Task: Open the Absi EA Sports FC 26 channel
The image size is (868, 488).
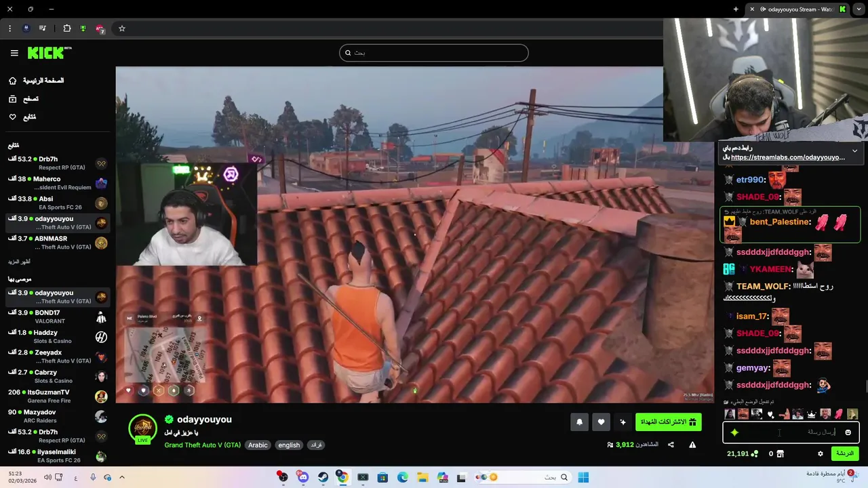Action: [57, 203]
